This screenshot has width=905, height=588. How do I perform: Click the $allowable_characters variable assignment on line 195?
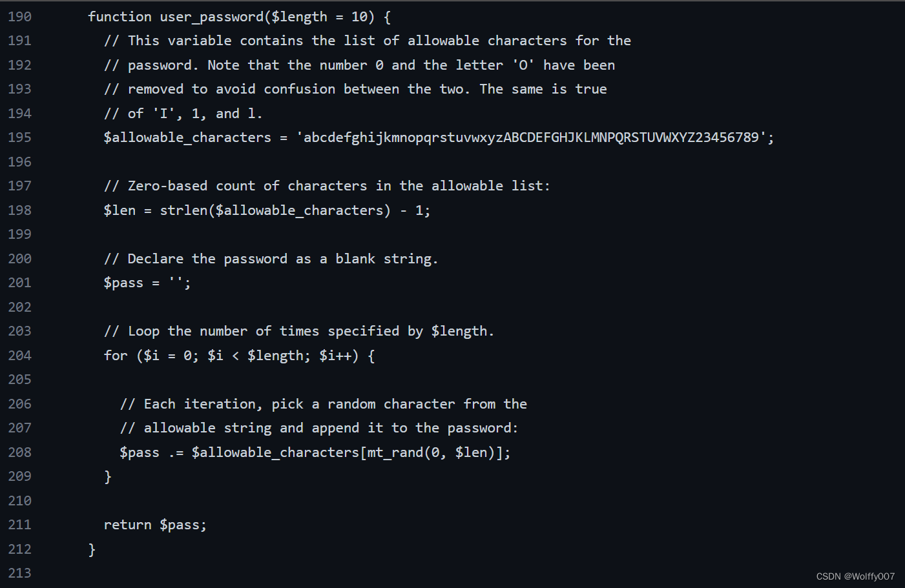point(187,137)
